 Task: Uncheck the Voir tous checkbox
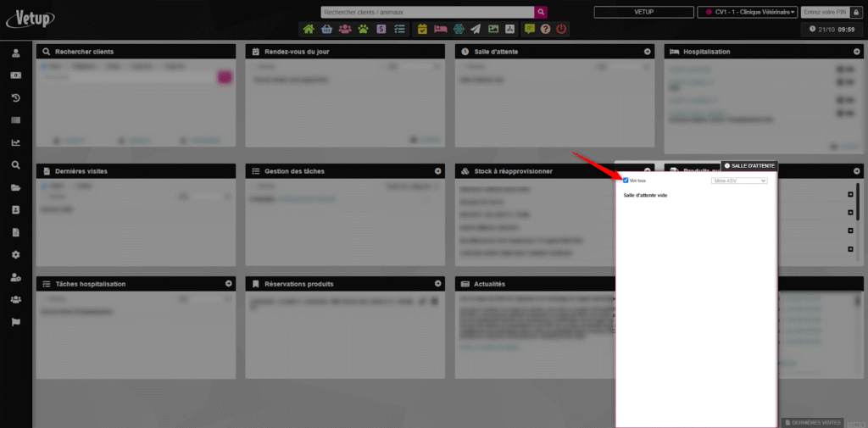pos(626,181)
